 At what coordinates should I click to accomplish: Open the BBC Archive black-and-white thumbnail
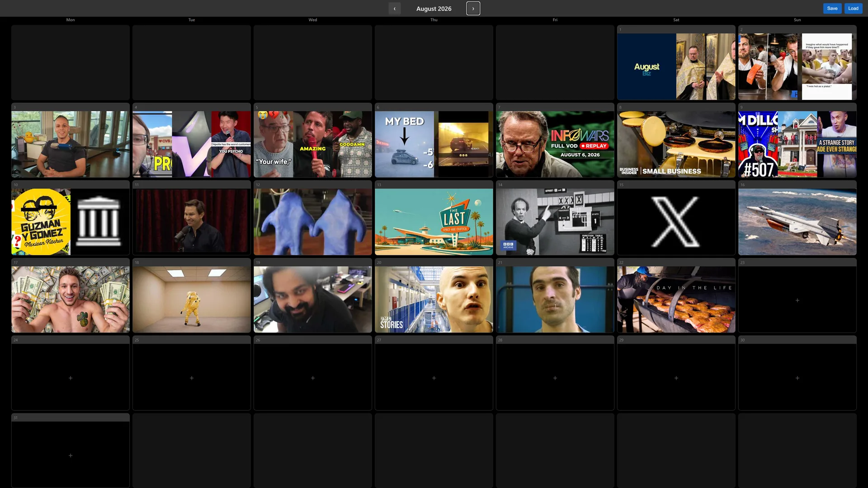[555, 222]
